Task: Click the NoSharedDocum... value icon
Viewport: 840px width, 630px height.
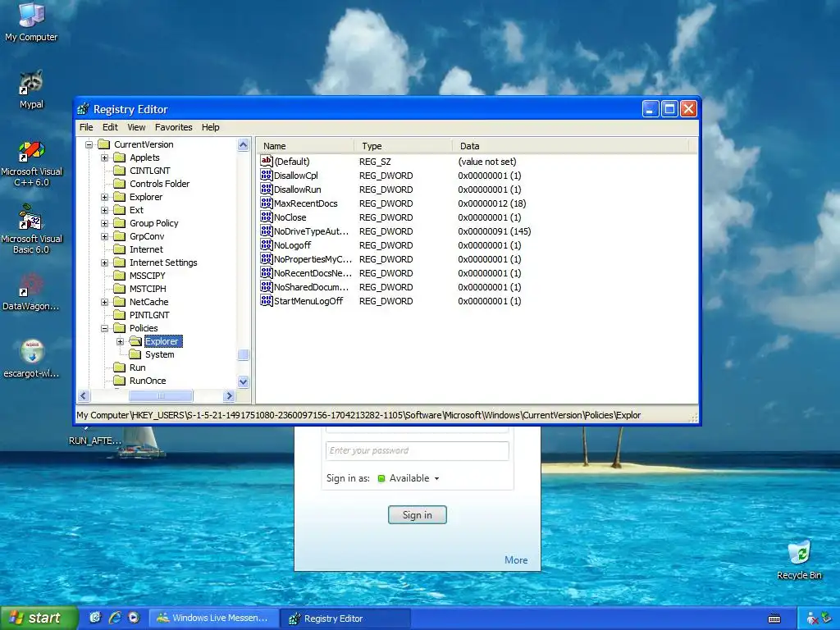Action: pos(267,286)
